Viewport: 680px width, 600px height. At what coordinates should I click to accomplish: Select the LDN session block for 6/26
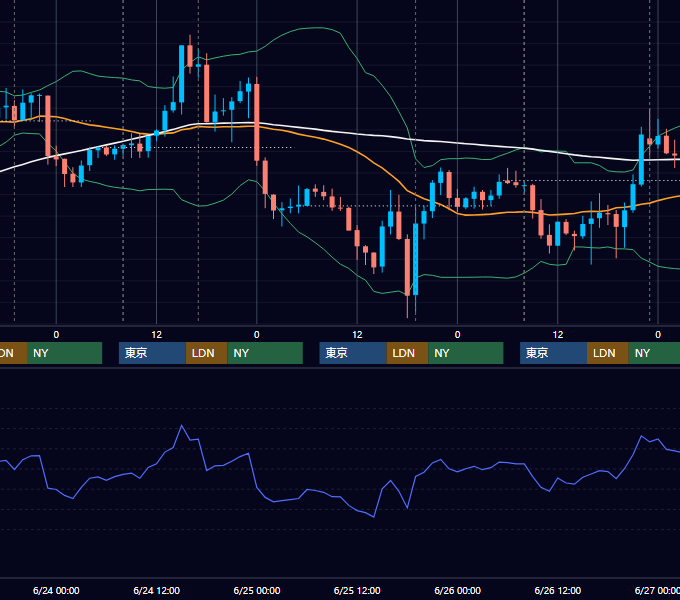tap(608, 353)
